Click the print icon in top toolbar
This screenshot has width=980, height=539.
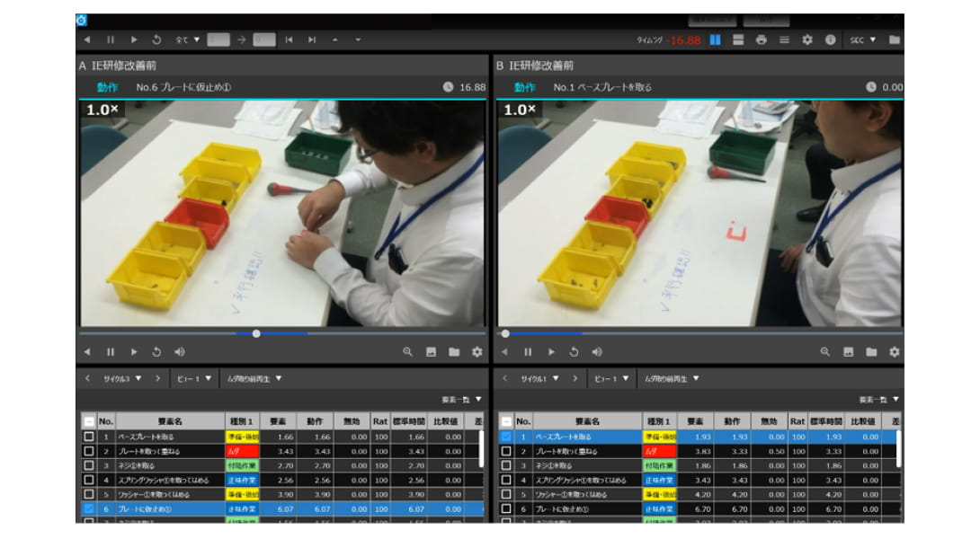point(762,40)
